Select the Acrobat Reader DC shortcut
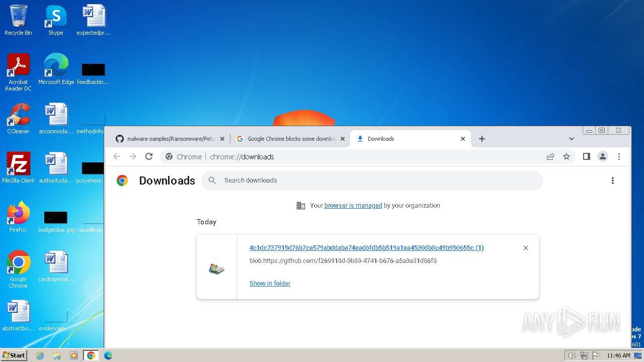Viewport: 644px width, 362px height. [18, 72]
